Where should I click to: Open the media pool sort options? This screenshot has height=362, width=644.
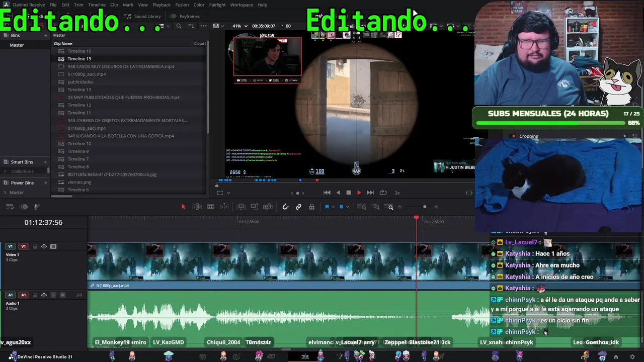point(191,26)
